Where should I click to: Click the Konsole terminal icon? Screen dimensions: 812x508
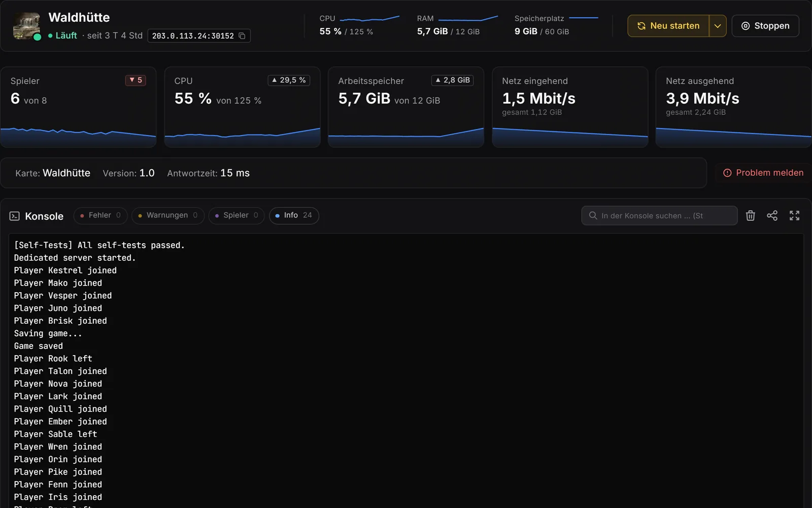click(15, 216)
